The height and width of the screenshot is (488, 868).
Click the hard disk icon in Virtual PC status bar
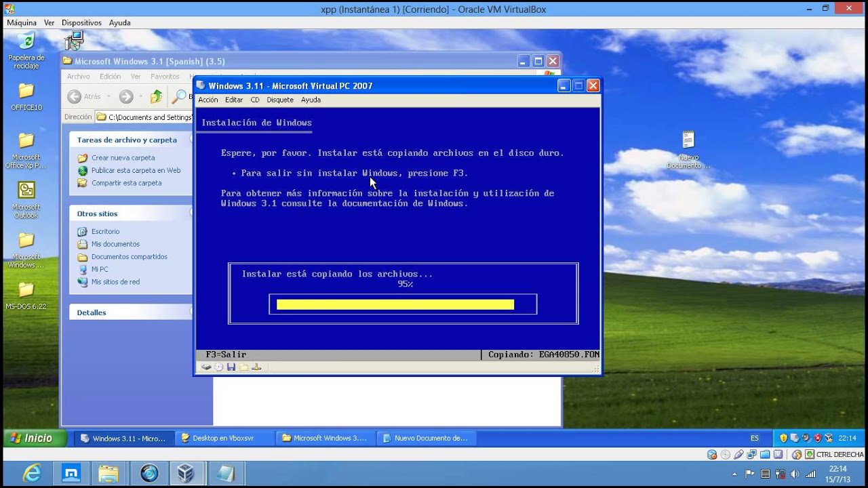(x=205, y=367)
